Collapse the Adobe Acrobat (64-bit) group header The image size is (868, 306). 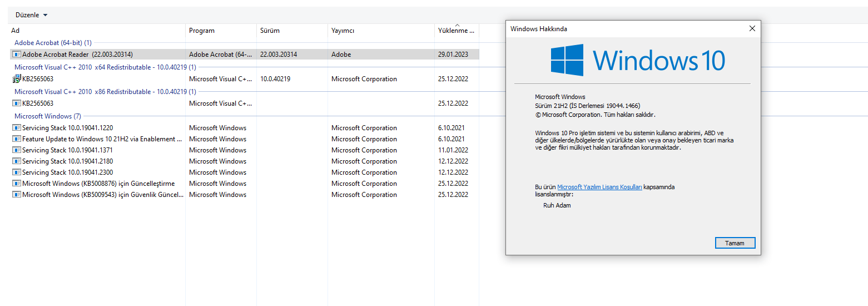click(x=53, y=43)
